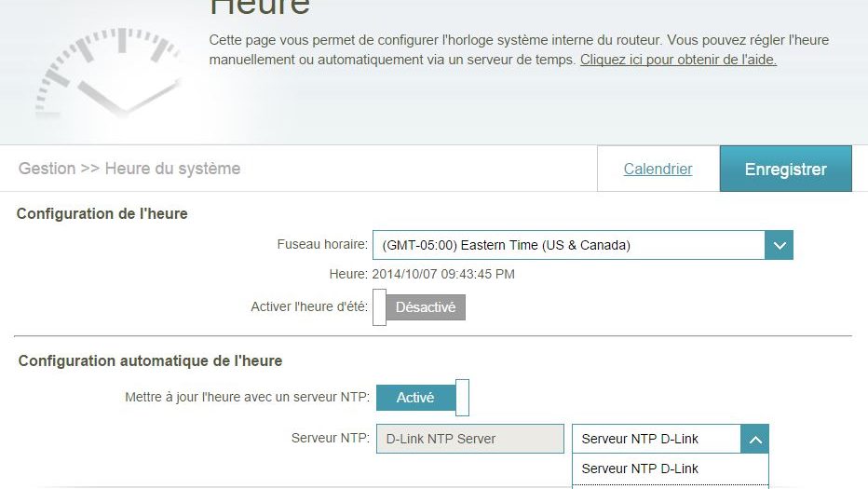Click the Heure page title
Image resolution: width=868 pixels, height=489 pixels.
click(260, 7)
